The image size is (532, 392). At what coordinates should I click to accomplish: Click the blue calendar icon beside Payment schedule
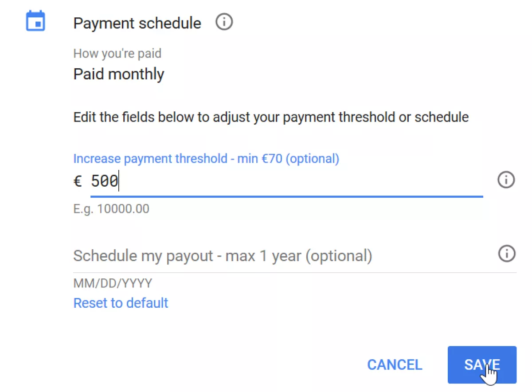pyautogui.click(x=35, y=21)
